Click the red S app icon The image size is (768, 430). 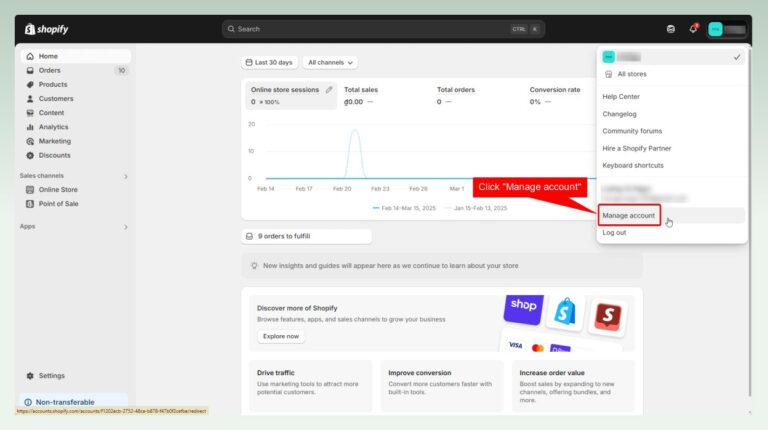(x=608, y=316)
